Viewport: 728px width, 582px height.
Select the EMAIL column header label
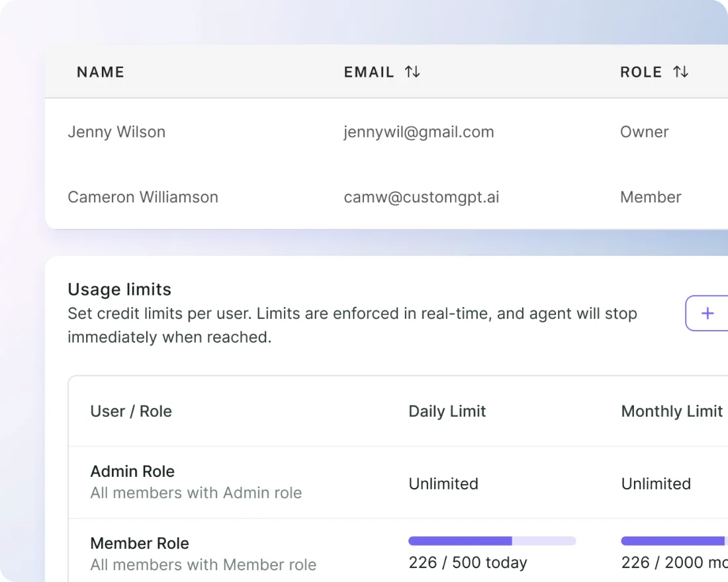[369, 72]
